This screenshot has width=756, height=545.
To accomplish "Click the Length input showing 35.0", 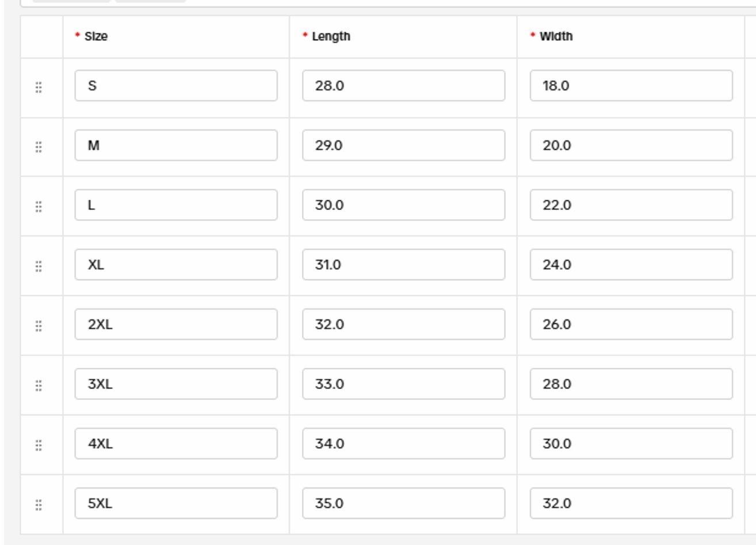I will (x=403, y=504).
